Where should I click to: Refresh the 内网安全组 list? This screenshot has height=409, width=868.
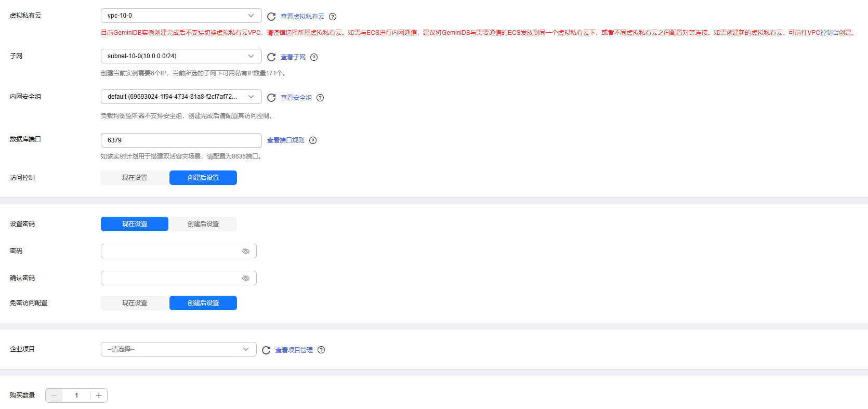point(271,98)
